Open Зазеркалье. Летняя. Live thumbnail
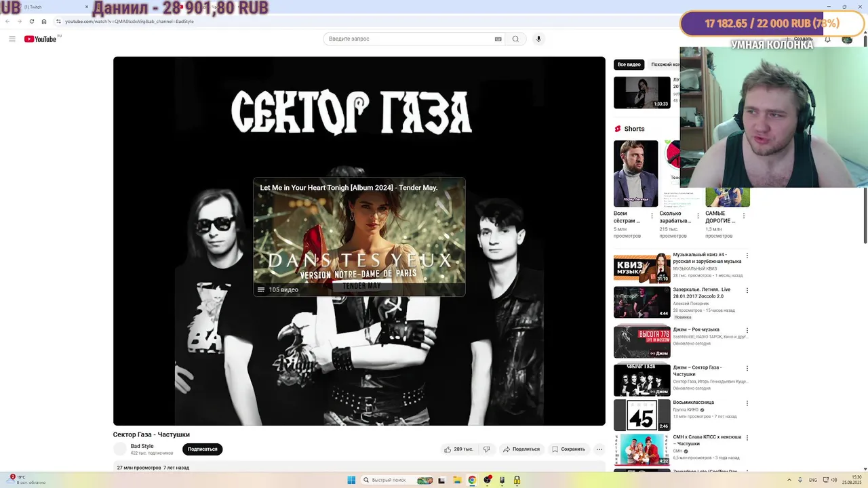Image resolution: width=868 pixels, height=488 pixels. tap(642, 302)
